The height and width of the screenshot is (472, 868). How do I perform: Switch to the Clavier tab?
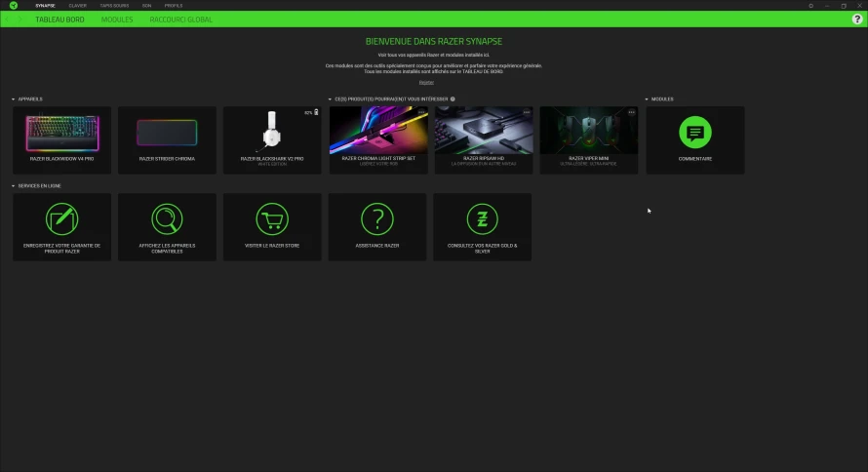[x=77, y=6]
